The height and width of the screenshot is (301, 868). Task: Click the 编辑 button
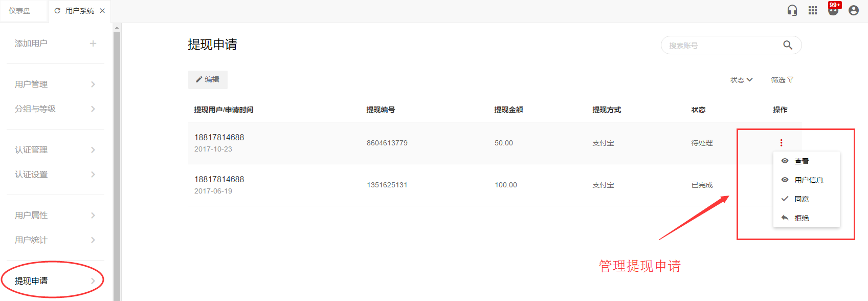(208, 80)
